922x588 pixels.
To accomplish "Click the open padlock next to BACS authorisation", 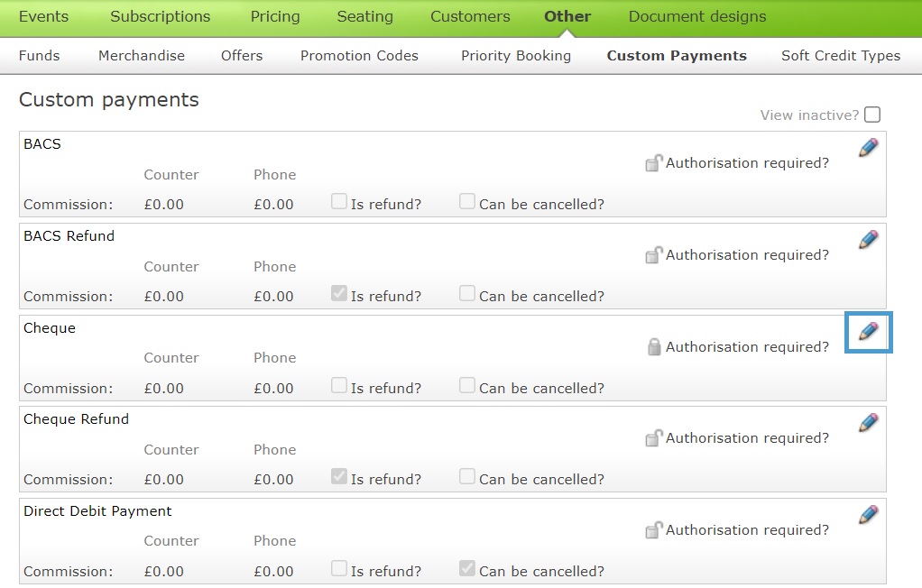I will tap(653, 164).
